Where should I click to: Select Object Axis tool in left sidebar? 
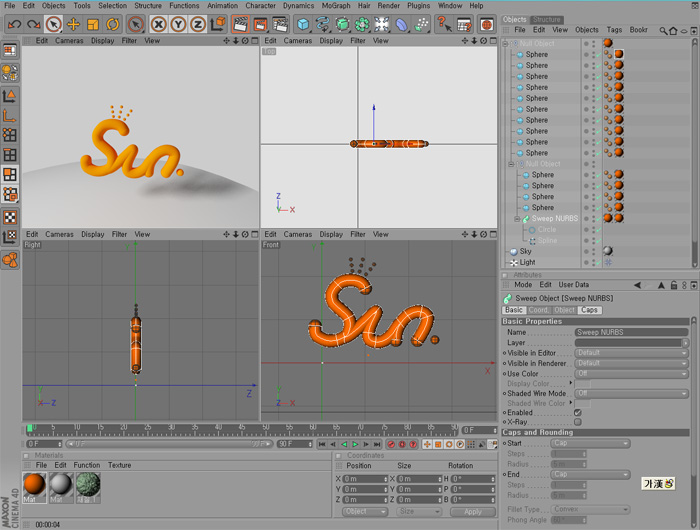(10, 116)
